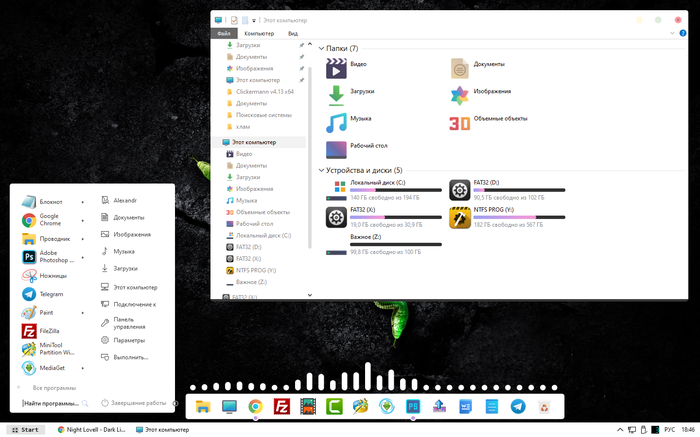
Task: Open the Локальный диск (C:) drive
Action: (378, 183)
